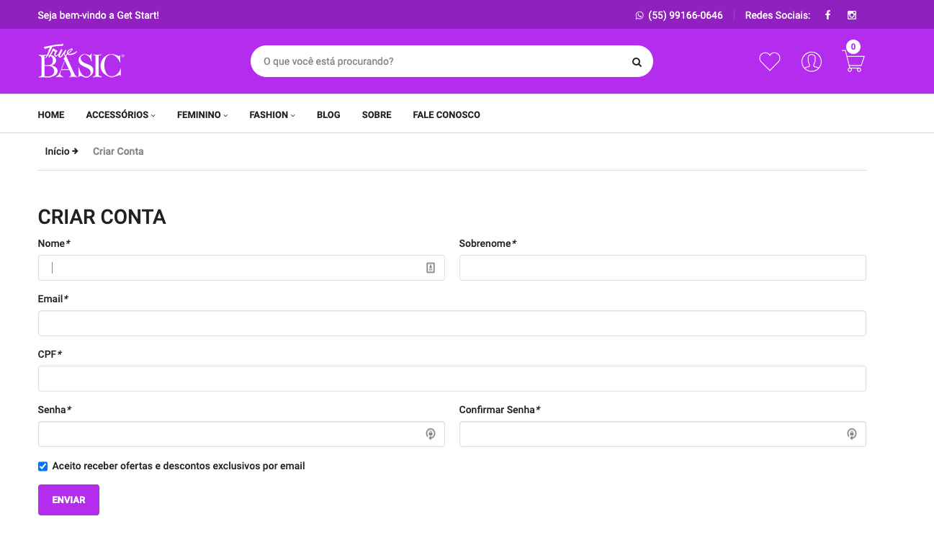Open the Fale Conosco menu item
This screenshot has width=934, height=560.
pyautogui.click(x=446, y=114)
